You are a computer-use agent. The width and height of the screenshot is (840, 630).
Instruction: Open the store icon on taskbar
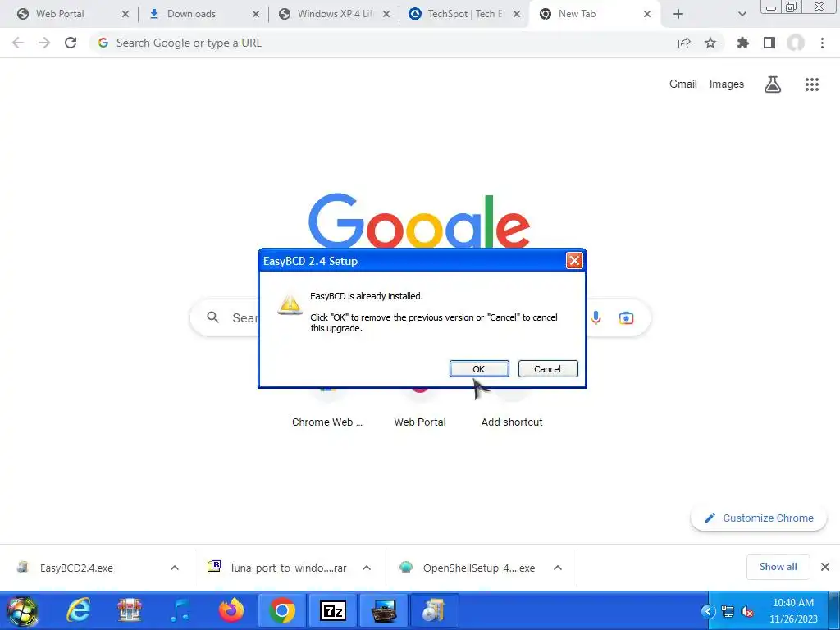tap(129, 610)
